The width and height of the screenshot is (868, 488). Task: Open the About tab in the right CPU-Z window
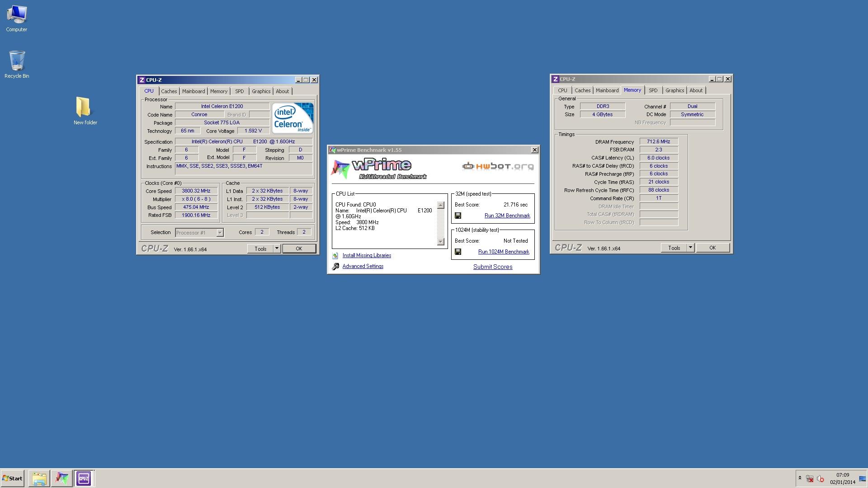coord(696,90)
